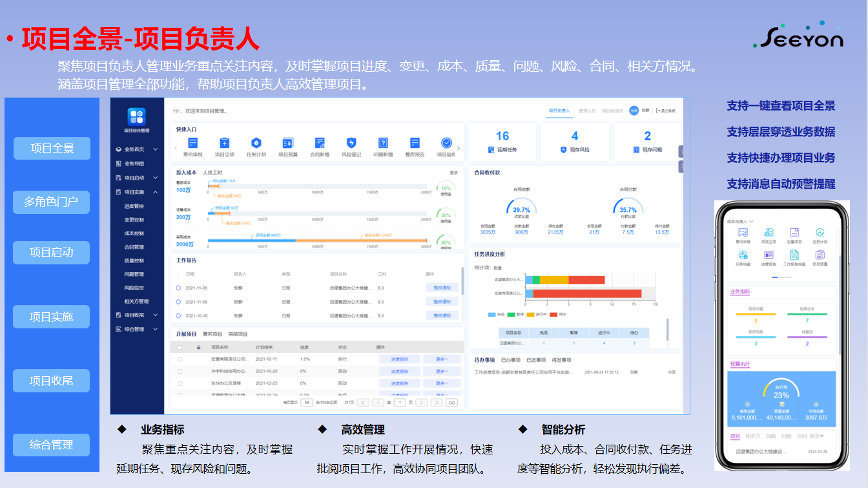Click the GO pagination button

point(451,403)
